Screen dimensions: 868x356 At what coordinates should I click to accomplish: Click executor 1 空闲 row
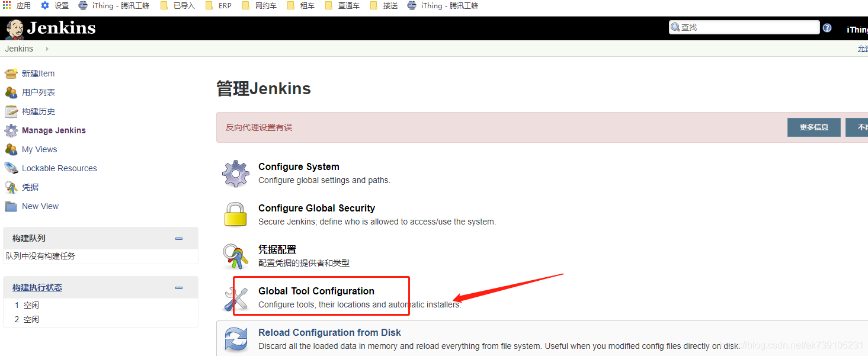27,306
